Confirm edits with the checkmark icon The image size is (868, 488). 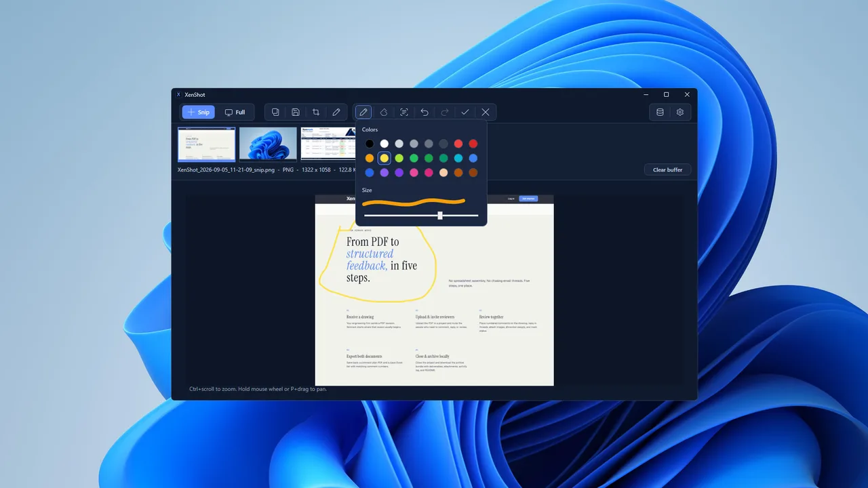tap(465, 113)
